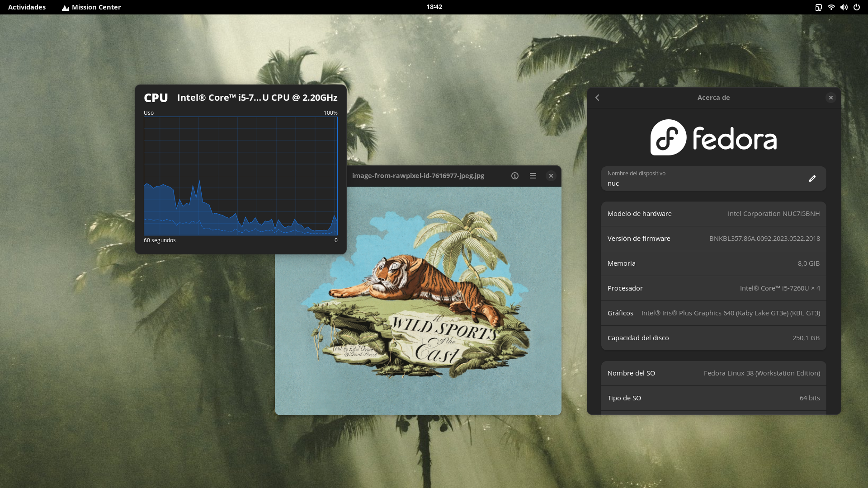Close the image viewer window

coord(551,176)
